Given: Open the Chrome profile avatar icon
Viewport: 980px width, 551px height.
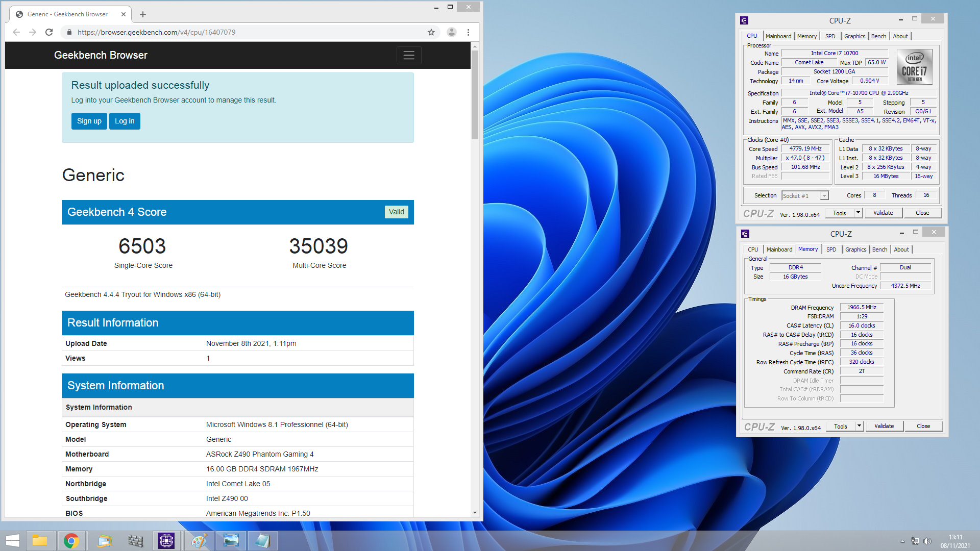Looking at the screenshot, I should [x=451, y=32].
